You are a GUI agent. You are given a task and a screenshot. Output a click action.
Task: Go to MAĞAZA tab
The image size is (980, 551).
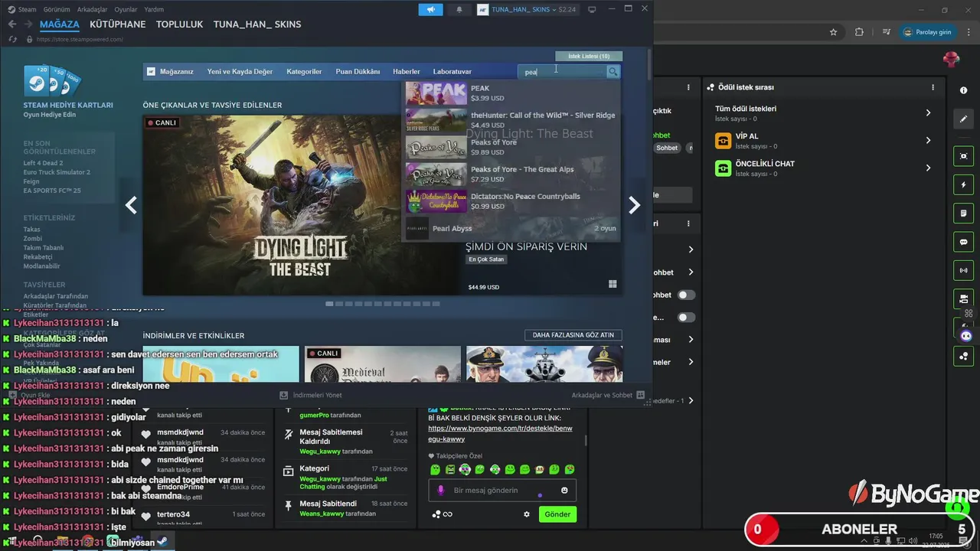60,24
